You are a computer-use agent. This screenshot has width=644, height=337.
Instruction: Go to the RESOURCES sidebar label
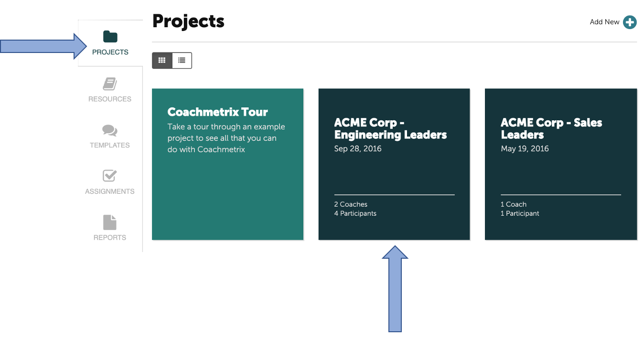click(x=110, y=99)
